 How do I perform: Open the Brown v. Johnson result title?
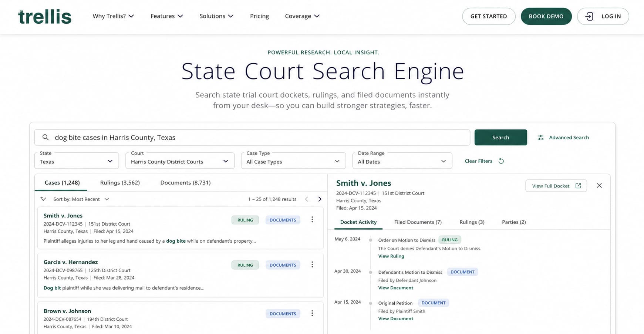[x=67, y=311]
